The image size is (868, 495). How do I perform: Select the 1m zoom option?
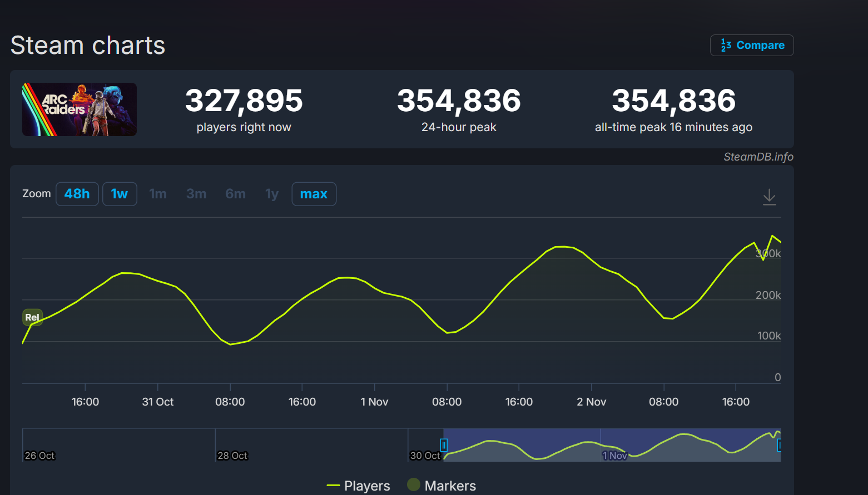point(158,194)
